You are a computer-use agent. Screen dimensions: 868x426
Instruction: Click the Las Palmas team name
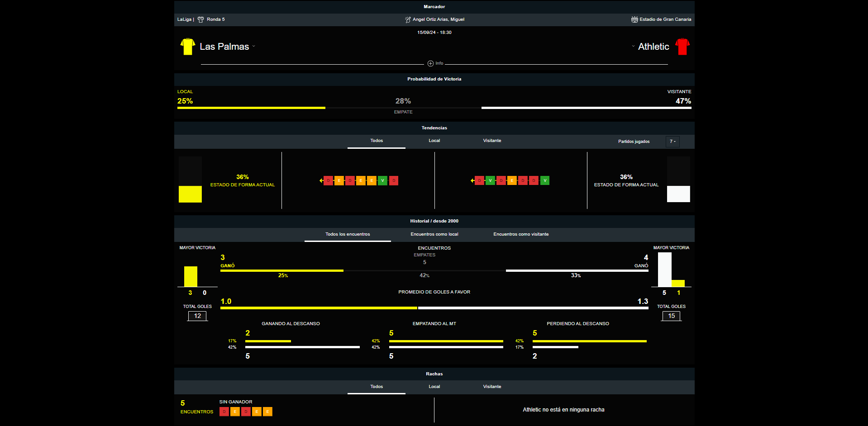click(224, 47)
